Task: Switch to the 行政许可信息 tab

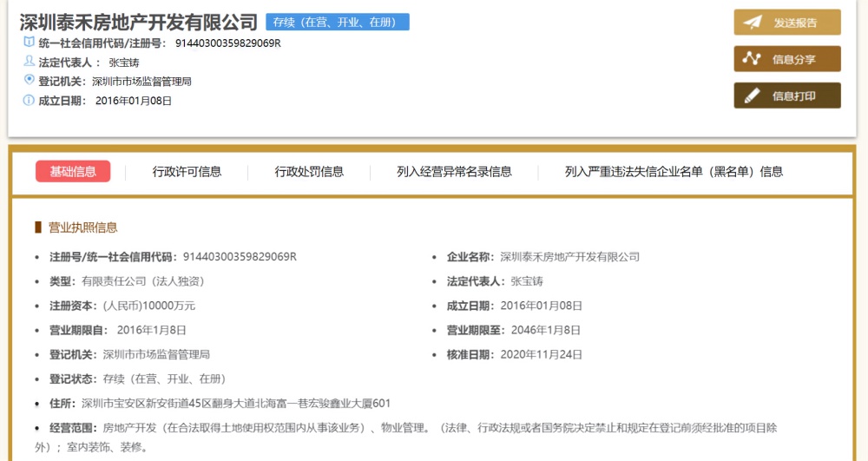Action: click(x=187, y=172)
